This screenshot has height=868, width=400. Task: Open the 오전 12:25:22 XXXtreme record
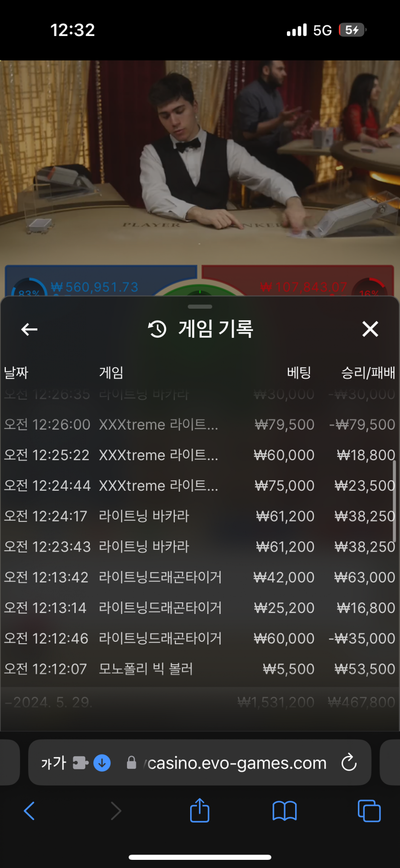click(x=200, y=455)
